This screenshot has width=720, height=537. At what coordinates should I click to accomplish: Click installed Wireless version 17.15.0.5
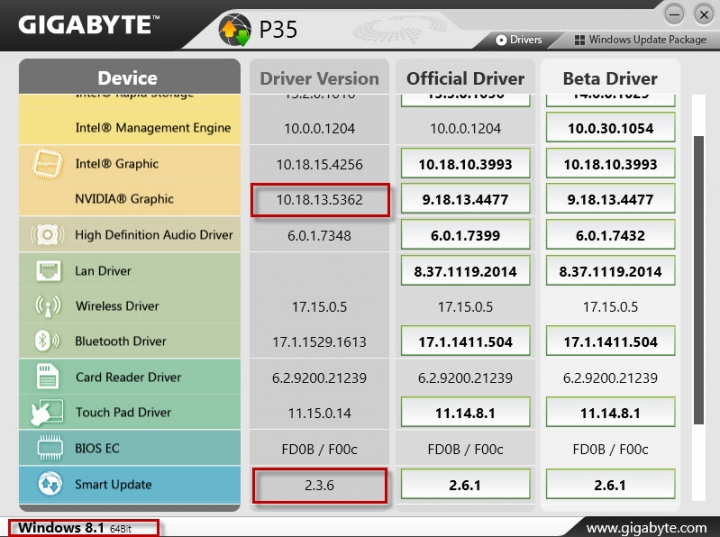pos(320,306)
